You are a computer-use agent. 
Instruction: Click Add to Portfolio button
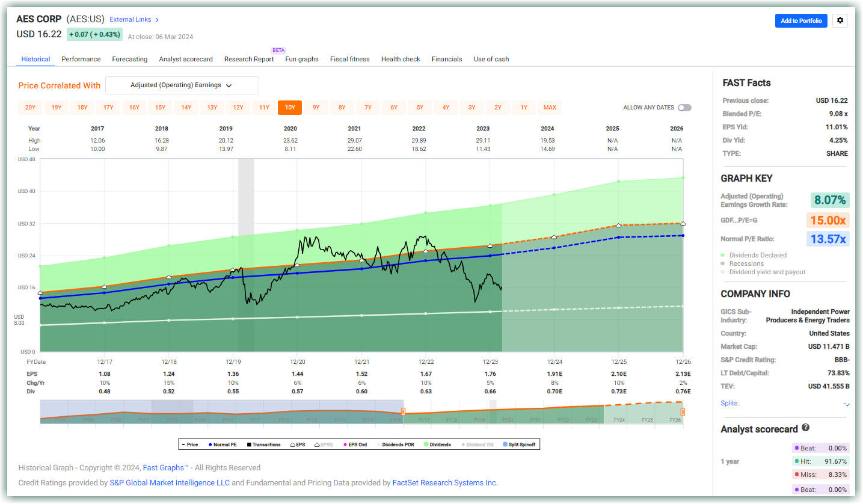tap(802, 20)
